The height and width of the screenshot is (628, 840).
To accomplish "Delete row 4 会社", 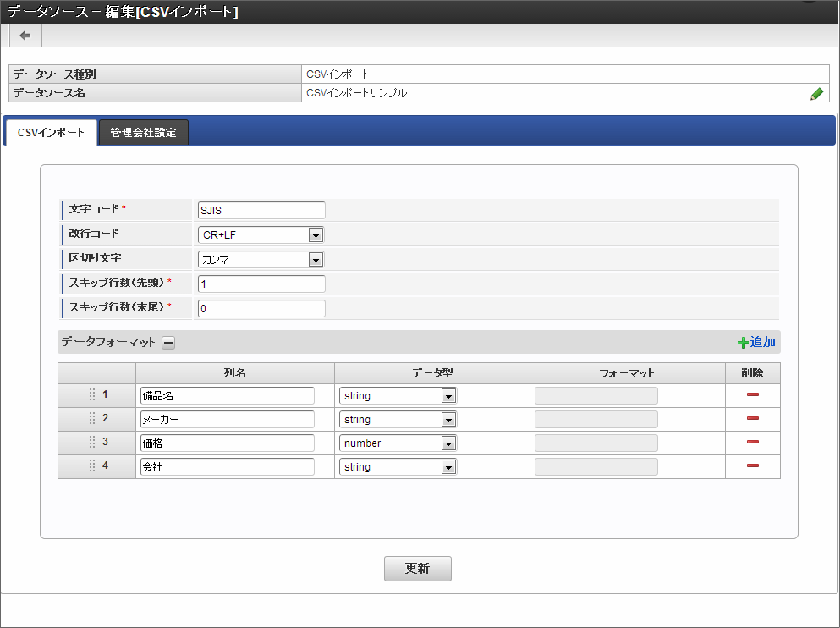I will (753, 465).
